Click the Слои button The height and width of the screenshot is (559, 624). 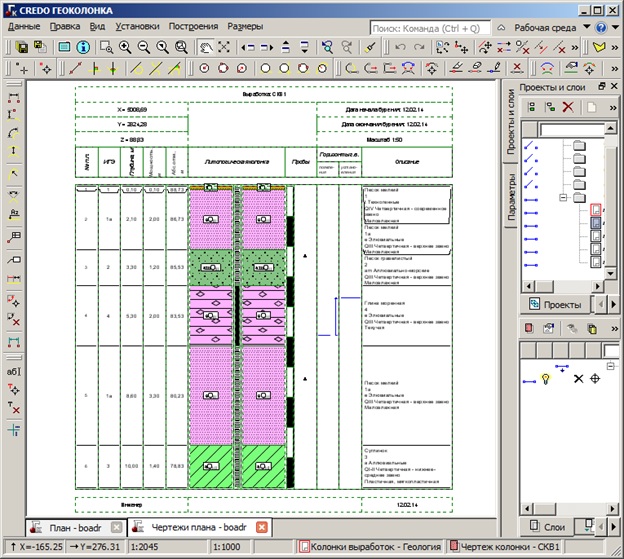548,527
